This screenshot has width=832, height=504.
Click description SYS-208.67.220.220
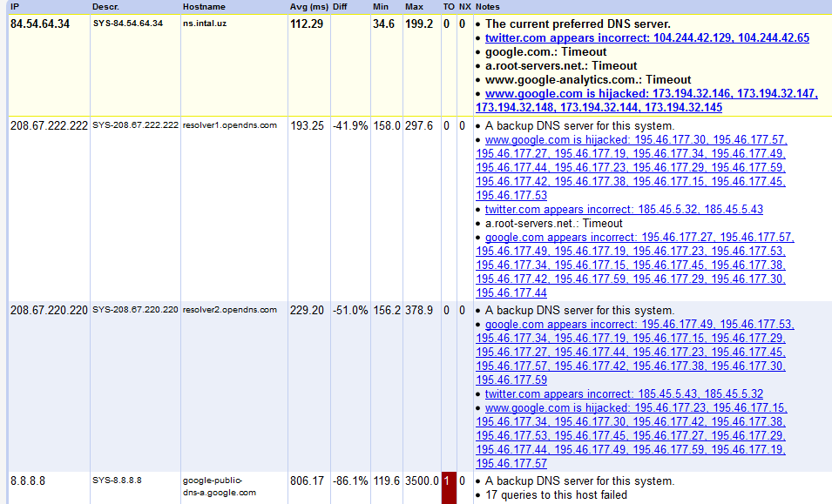135,310
